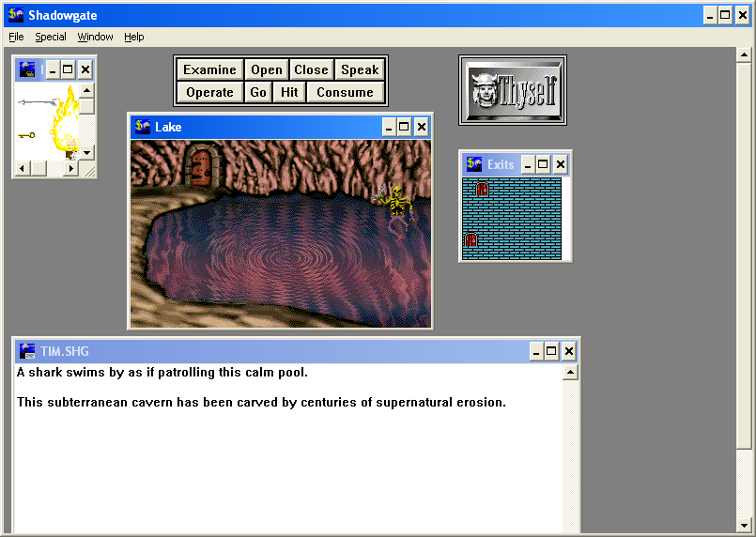Click the main window vertical scrollbar thumb
This screenshot has height=537, width=756.
point(744,256)
